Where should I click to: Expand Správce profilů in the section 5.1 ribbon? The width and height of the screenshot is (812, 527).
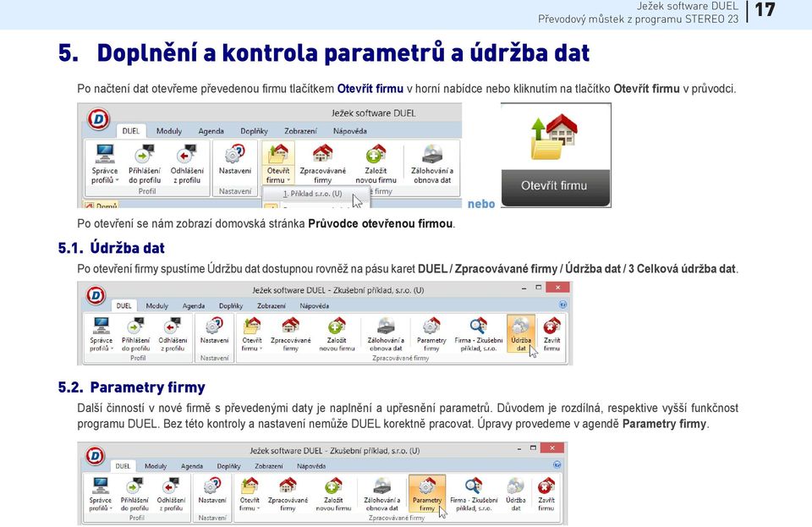point(101,334)
